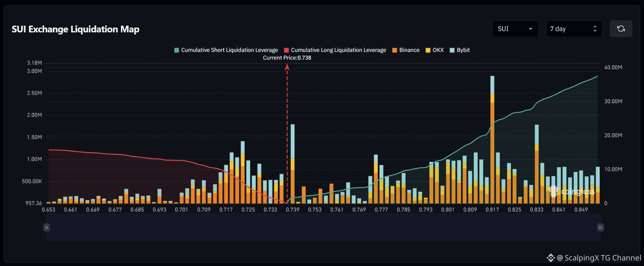
Task: Click the 0.841 price axis label
Action: point(559,210)
